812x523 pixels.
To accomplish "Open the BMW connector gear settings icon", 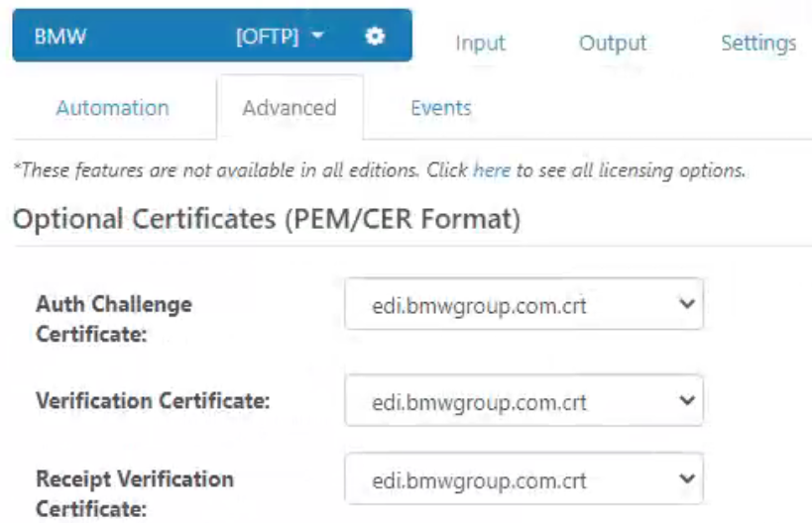I will click(x=375, y=37).
